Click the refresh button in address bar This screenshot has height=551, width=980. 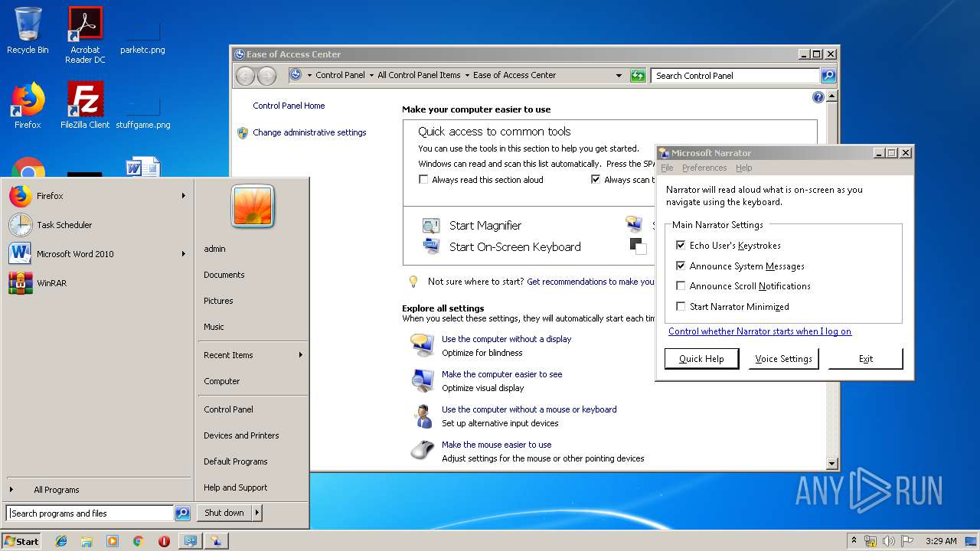(638, 75)
